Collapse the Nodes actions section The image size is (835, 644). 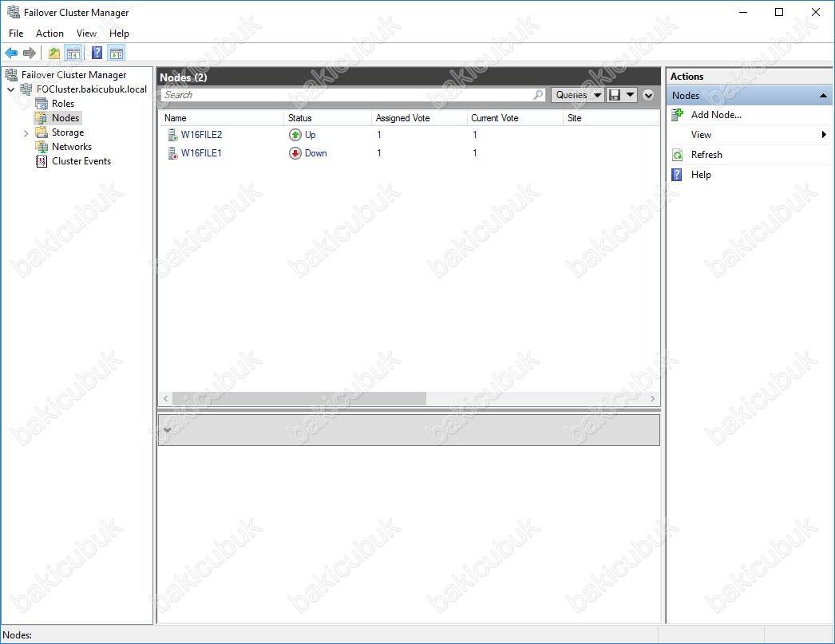pyautogui.click(x=823, y=96)
